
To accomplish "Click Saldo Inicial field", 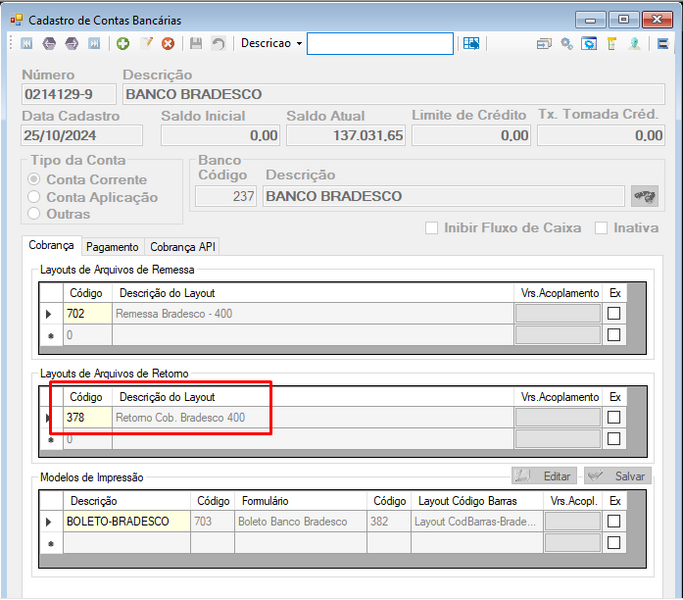I will 220,135.
